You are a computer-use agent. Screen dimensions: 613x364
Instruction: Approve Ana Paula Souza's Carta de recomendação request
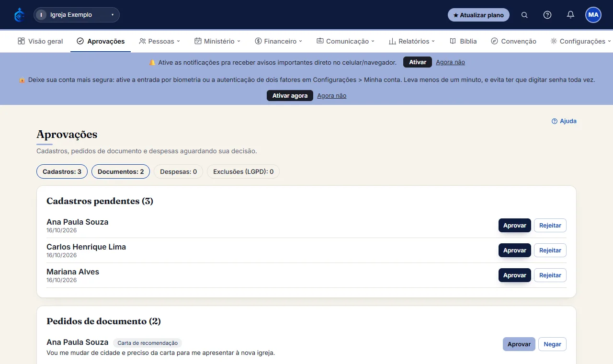click(519, 344)
